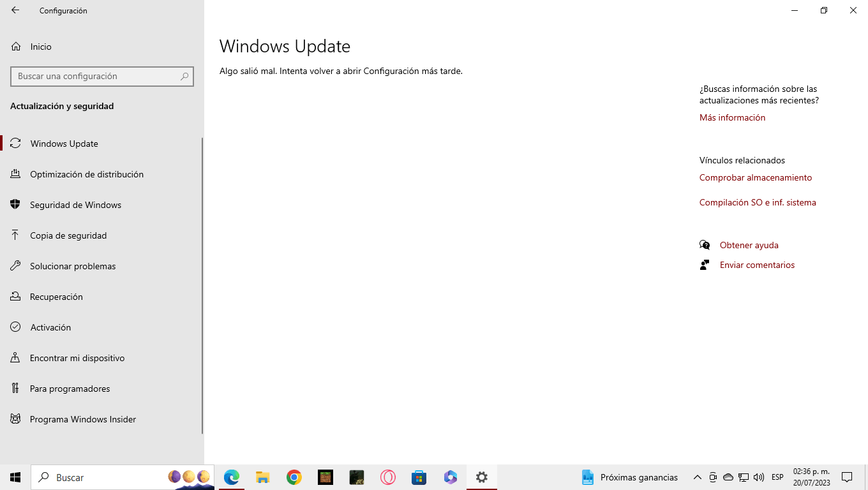Image resolution: width=868 pixels, height=490 pixels.
Task: Open the notification center icon
Action: tap(847, 477)
